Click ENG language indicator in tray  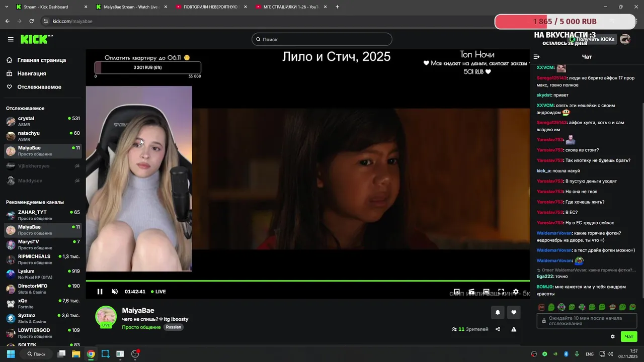coord(589,354)
